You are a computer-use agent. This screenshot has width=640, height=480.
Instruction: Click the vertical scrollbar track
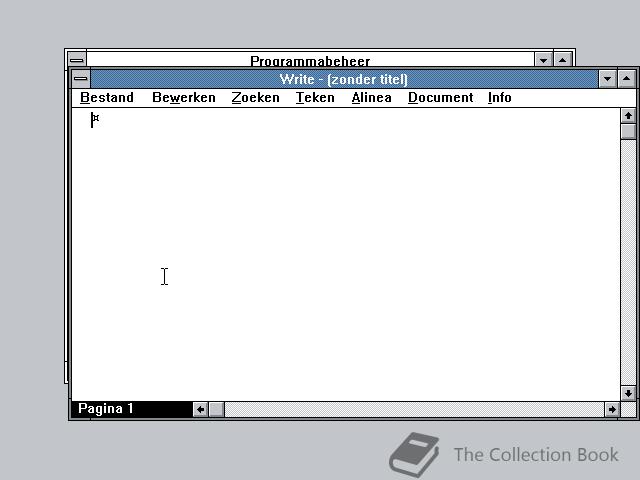click(628, 262)
